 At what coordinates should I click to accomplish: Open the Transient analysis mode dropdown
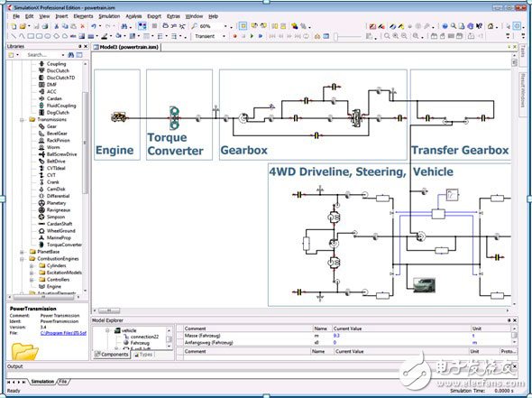(x=224, y=36)
